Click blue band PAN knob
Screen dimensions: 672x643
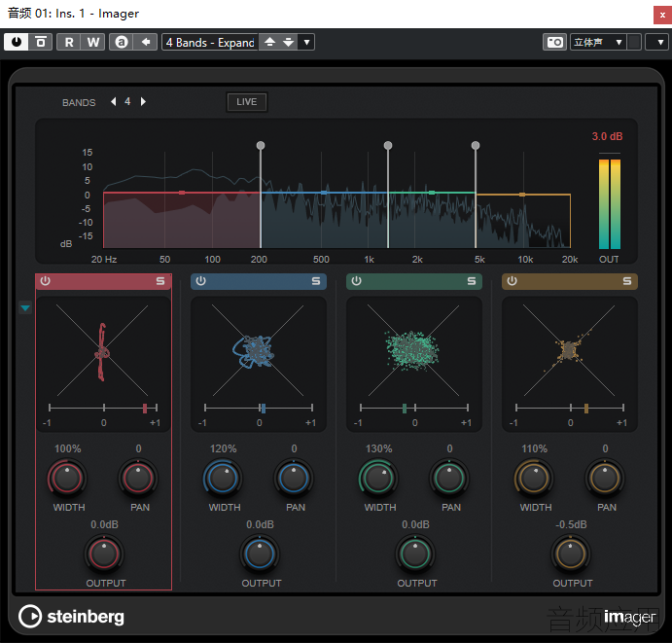tap(294, 478)
